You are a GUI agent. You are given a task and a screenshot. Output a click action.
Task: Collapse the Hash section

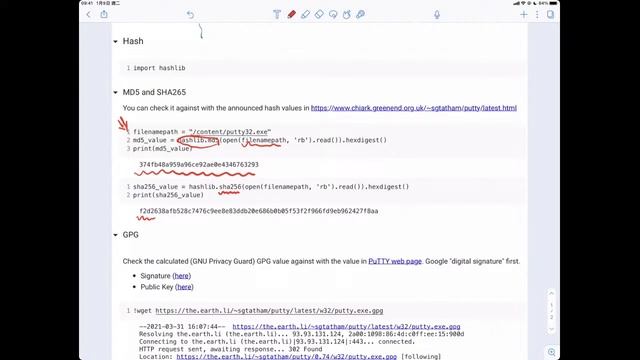(116, 41)
